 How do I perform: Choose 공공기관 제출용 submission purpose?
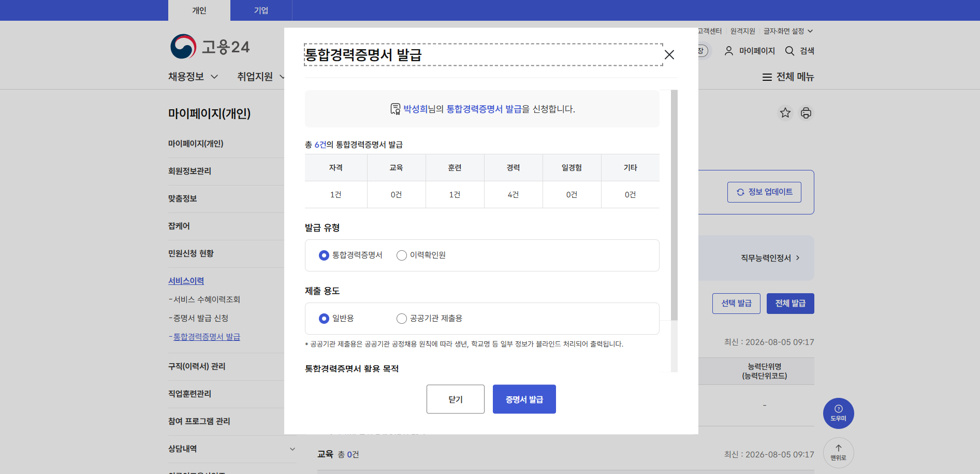(x=402, y=319)
